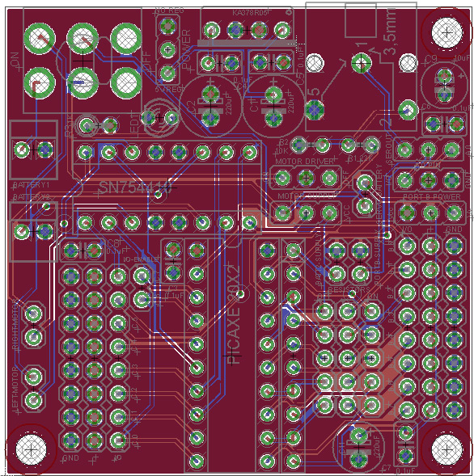The height and width of the screenshot is (476, 474).
Task: Click the mounting hole below the GND label
Action: 31,449
